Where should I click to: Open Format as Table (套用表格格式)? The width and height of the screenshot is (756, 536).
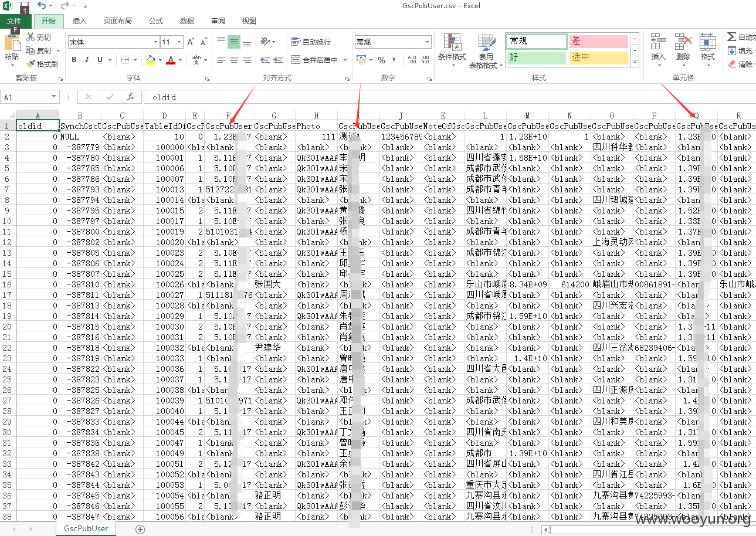[x=486, y=52]
